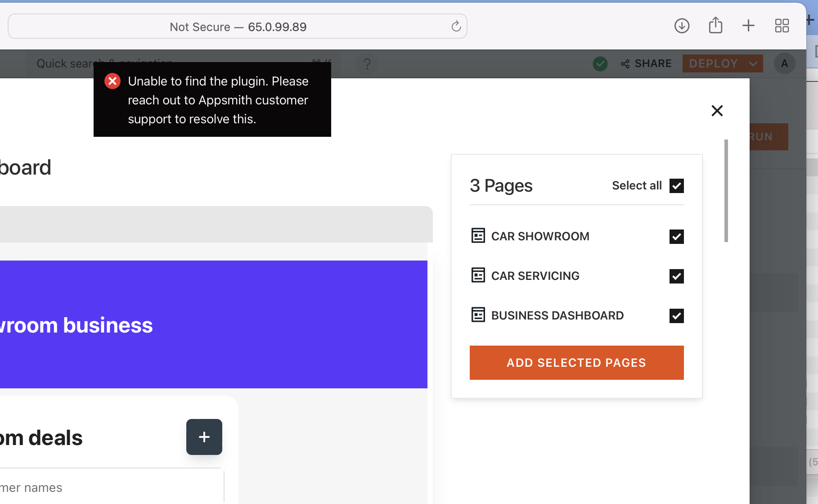Uncheck the BUSINESS DASHBOARD checkbox

677,316
